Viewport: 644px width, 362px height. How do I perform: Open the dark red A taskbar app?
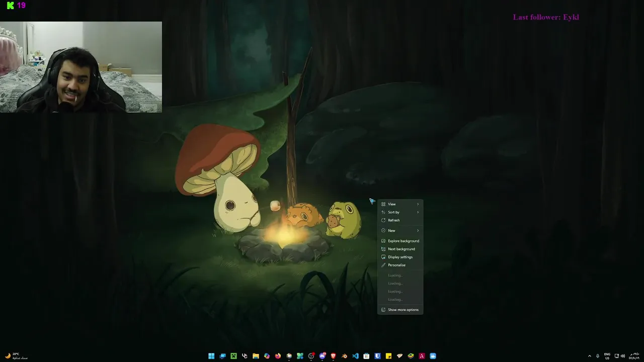(422, 356)
